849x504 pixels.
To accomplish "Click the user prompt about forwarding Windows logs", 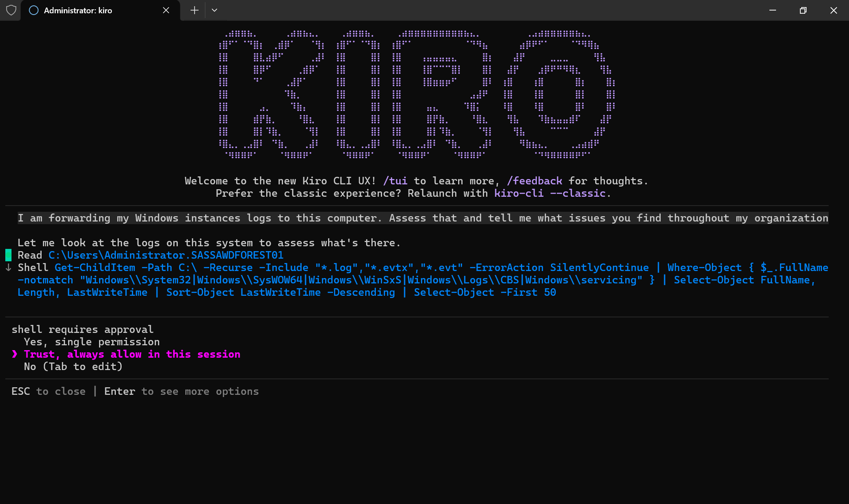I will click(x=423, y=218).
